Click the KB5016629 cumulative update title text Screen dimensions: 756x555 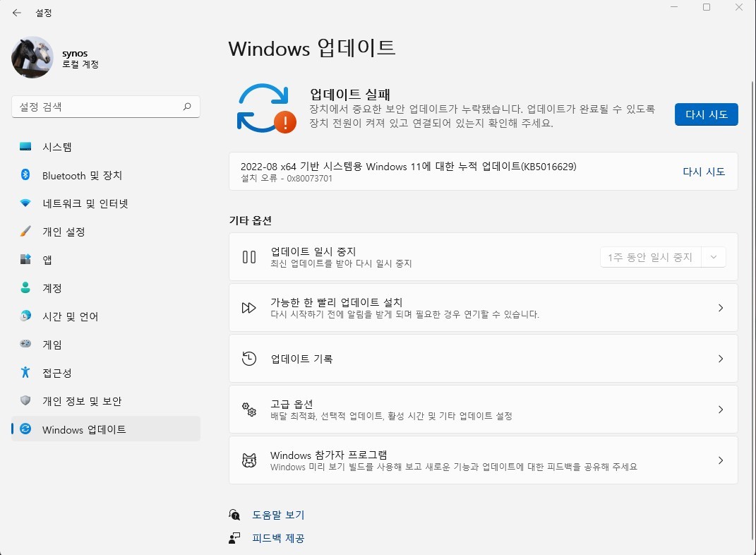[409, 167]
